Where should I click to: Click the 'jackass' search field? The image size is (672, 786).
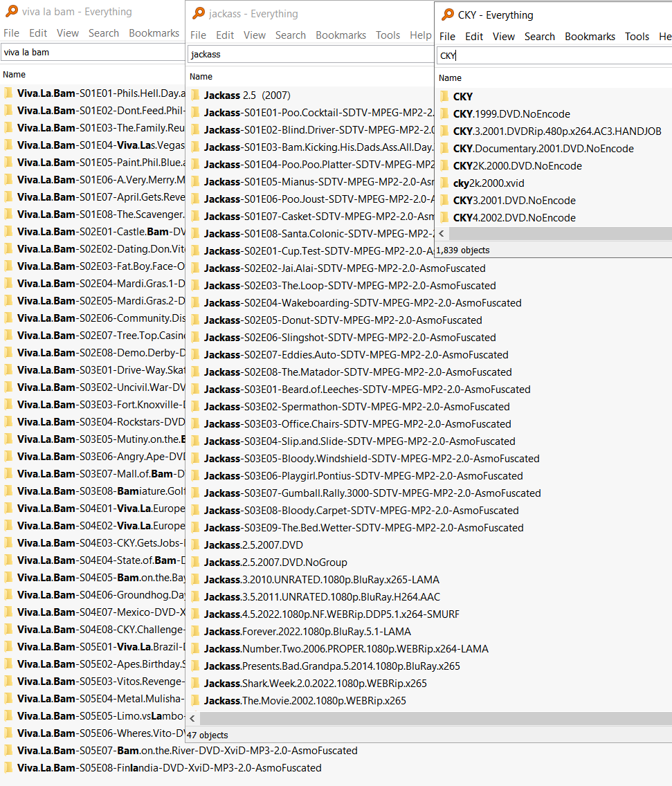(x=311, y=54)
